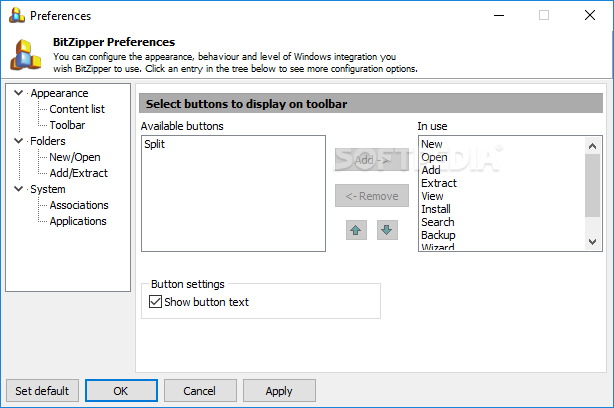Click the Add -> button
The width and height of the screenshot is (614, 408).
[372, 160]
